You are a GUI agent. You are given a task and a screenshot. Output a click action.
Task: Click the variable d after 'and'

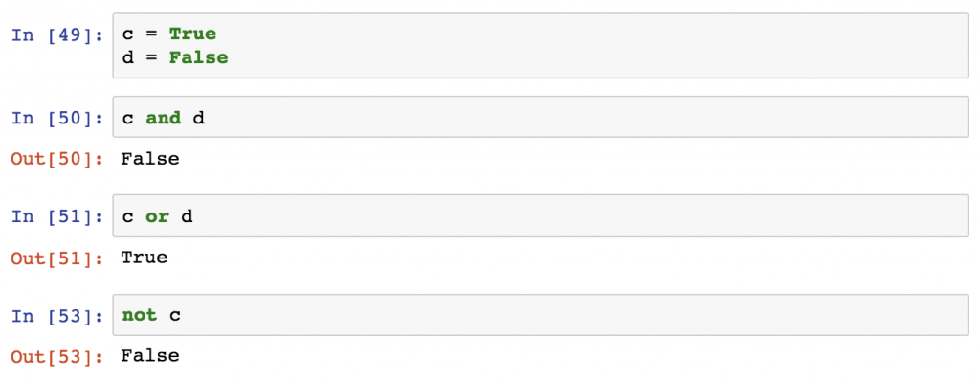199,117
